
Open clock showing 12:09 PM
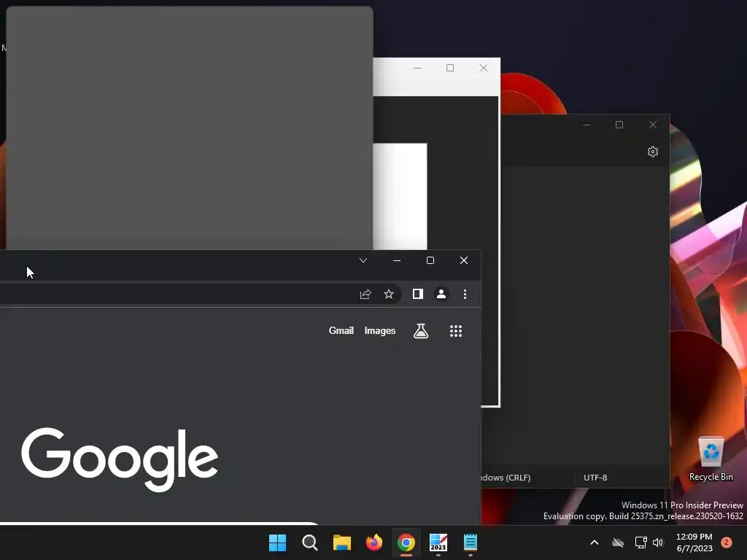694,542
